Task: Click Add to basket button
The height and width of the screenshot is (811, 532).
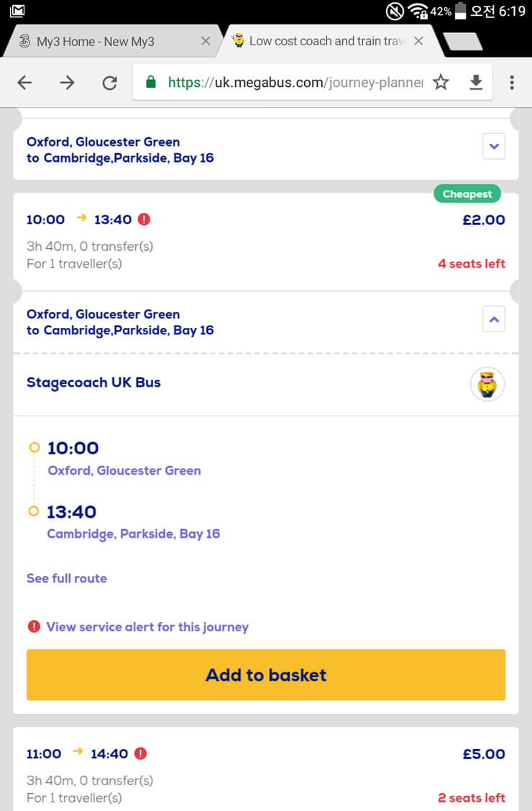Action: coord(266,674)
